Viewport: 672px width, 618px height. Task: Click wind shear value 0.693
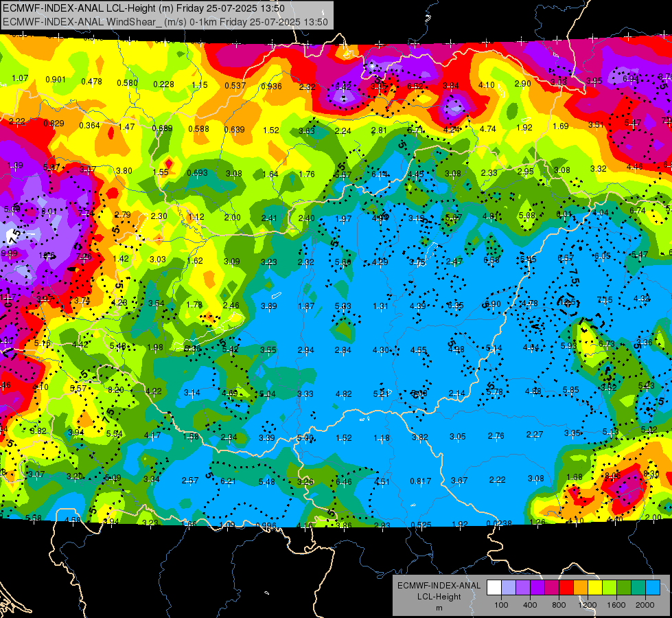coord(197,173)
